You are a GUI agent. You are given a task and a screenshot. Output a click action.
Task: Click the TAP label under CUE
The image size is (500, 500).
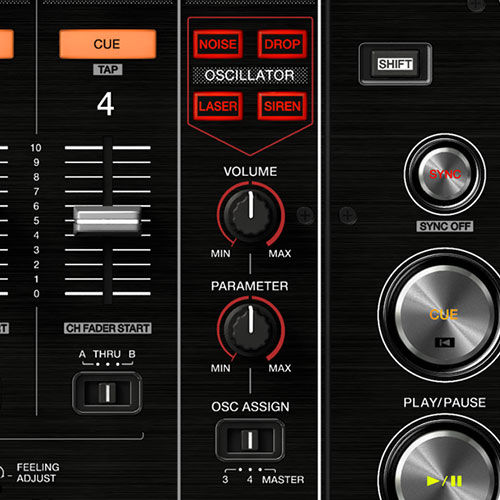[x=108, y=69]
